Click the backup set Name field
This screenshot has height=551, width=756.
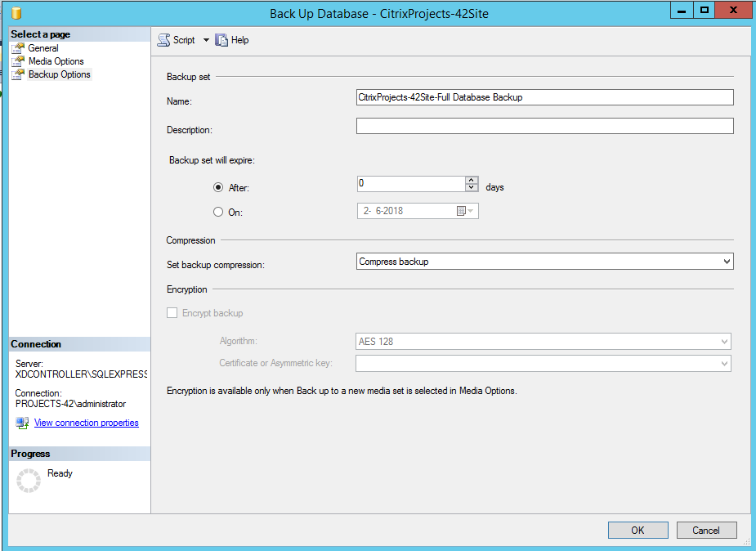(x=545, y=97)
